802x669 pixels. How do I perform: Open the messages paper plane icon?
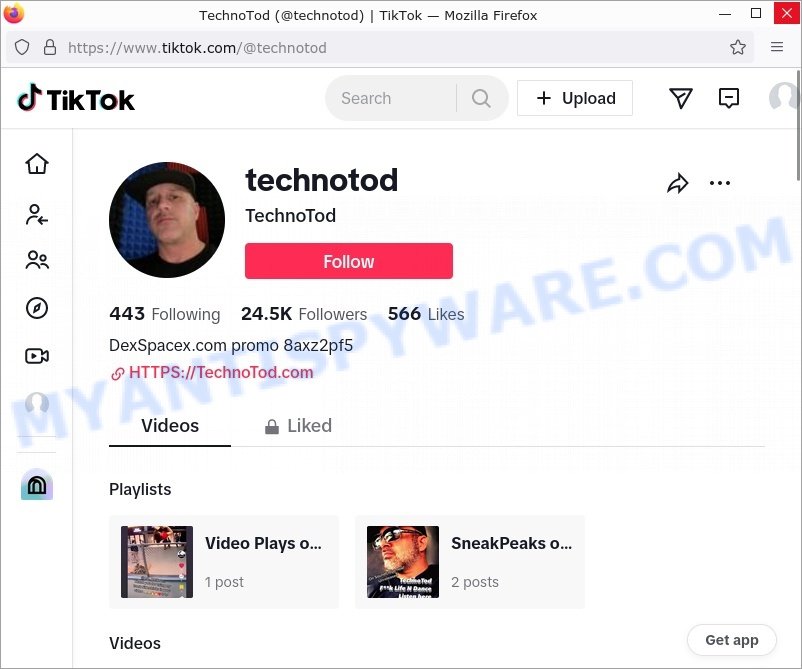681,98
